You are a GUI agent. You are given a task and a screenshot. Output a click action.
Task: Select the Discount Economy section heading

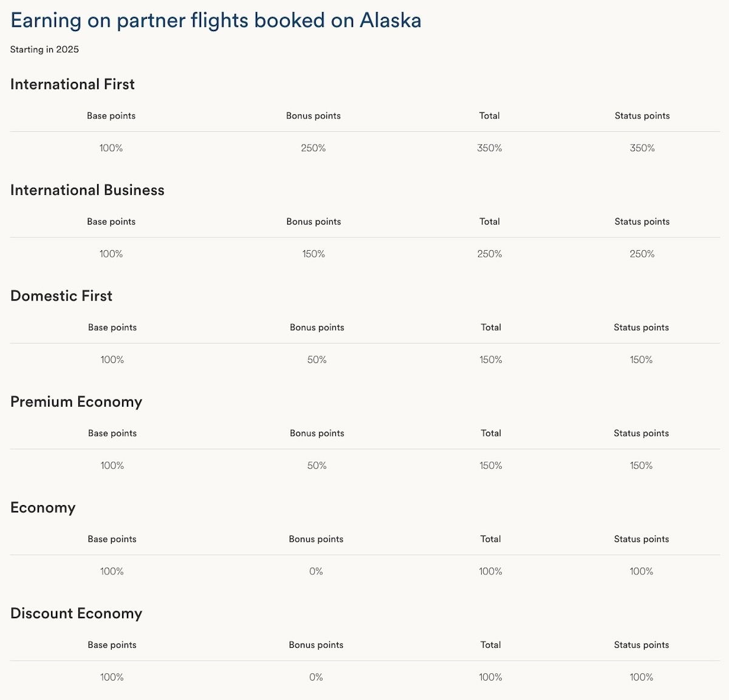click(x=76, y=613)
